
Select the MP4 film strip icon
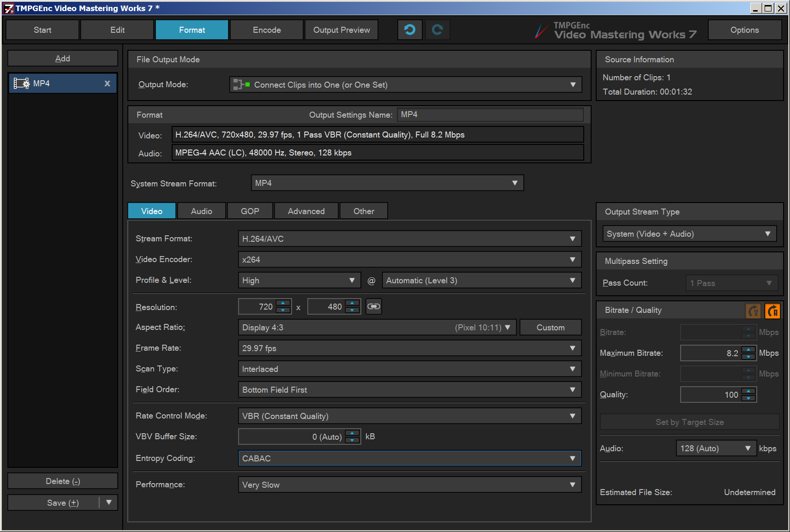point(21,84)
